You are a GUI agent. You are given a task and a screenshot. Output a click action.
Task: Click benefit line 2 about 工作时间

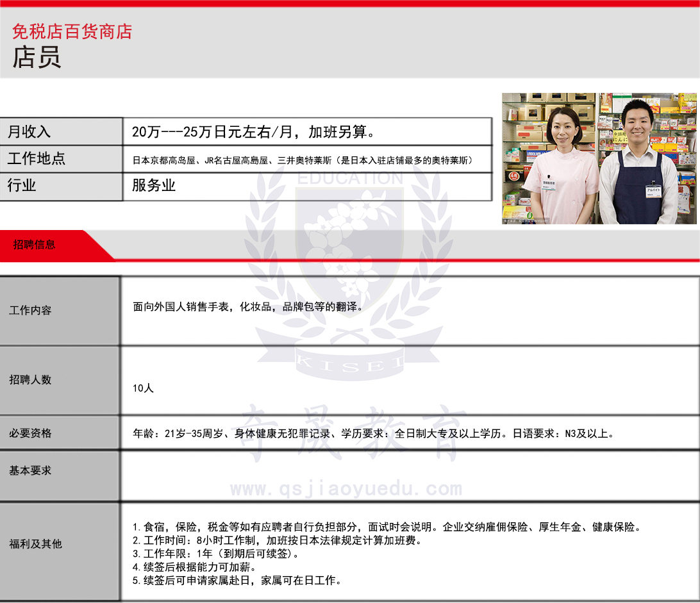(x=277, y=540)
